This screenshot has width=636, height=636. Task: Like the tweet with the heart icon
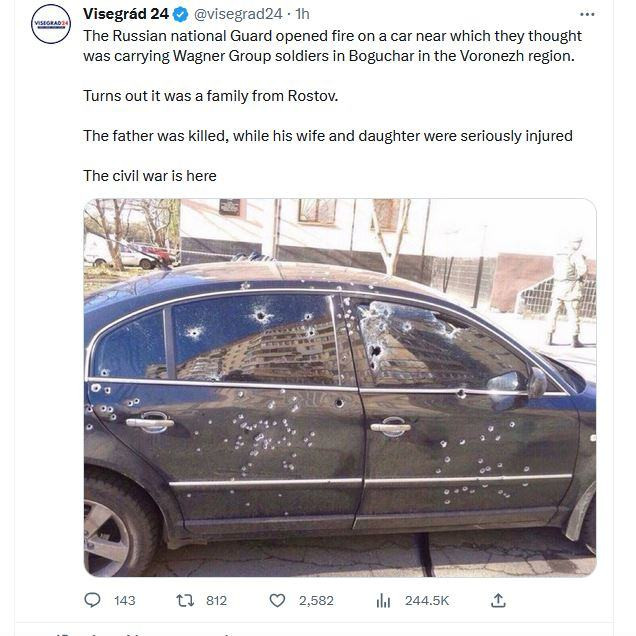click(277, 600)
